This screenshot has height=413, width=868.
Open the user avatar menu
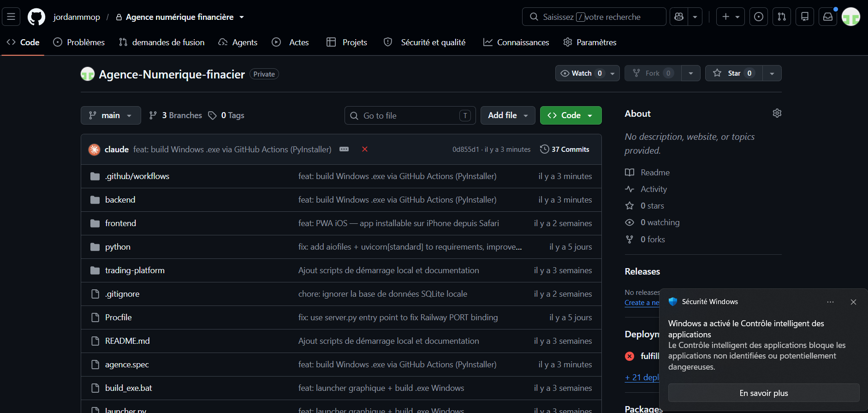coord(851,17)
